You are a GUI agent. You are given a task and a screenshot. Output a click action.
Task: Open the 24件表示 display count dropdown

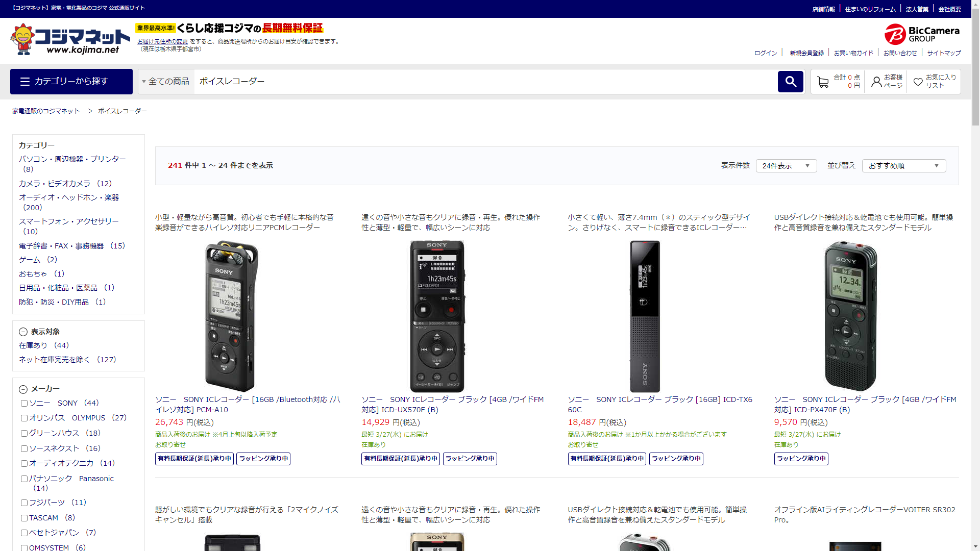[x=786, y=166]
